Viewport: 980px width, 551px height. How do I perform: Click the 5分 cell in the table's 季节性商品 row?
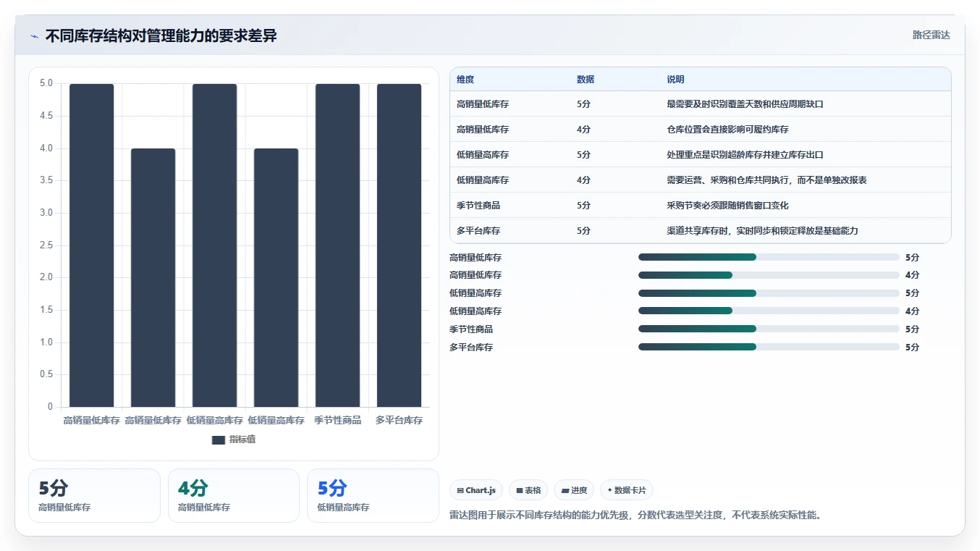coord(583,206)
